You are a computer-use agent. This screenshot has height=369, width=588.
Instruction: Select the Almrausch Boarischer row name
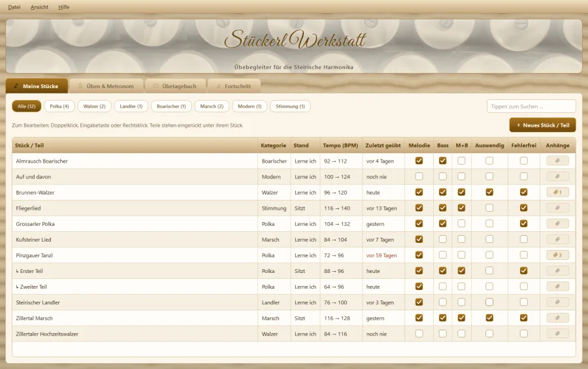(x=42, y=161)
